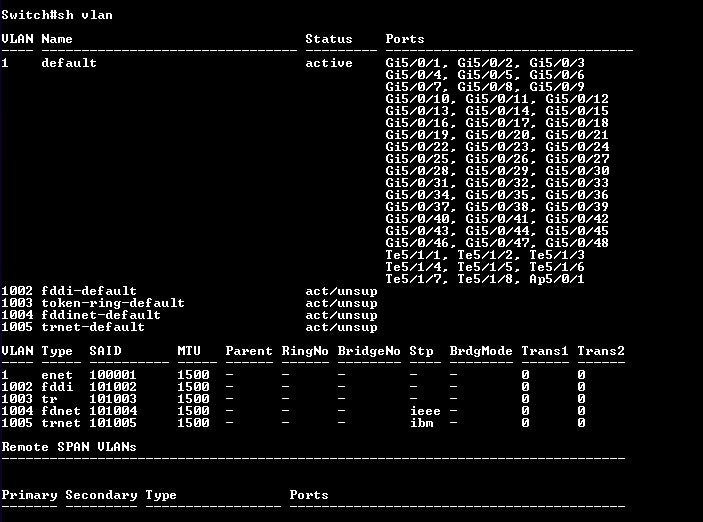The height and width of the screenshot is (522, 703).
Task: Select the 'Status' column header
Action: (329, 39)
